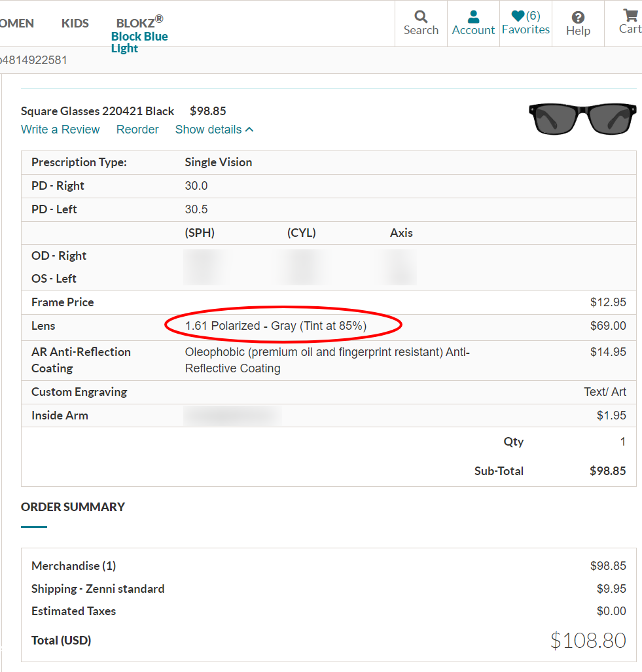Open Favorites via the heart icon
Image resolution: width=642 pixels, height=672 pixels.
(518, 16)
